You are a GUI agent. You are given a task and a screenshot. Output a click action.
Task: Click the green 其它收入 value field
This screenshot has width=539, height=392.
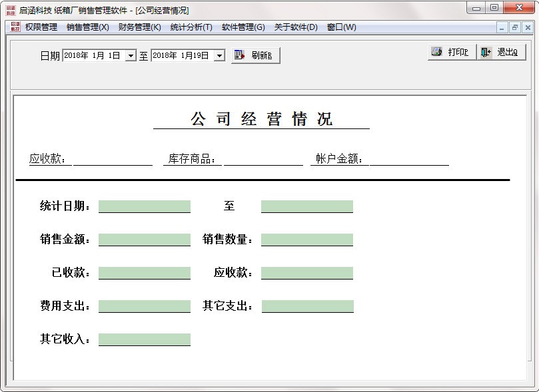point(145,339)
